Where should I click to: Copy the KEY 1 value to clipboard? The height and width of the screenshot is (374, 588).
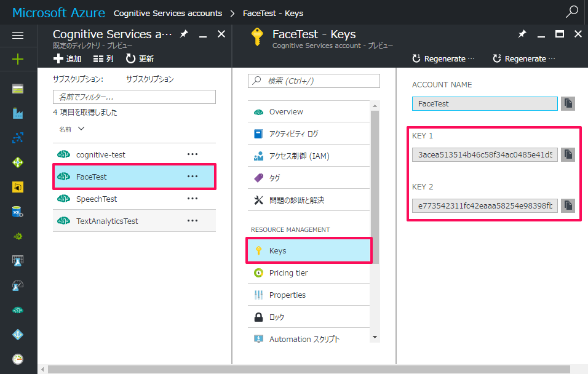click(x=568, y=154)
